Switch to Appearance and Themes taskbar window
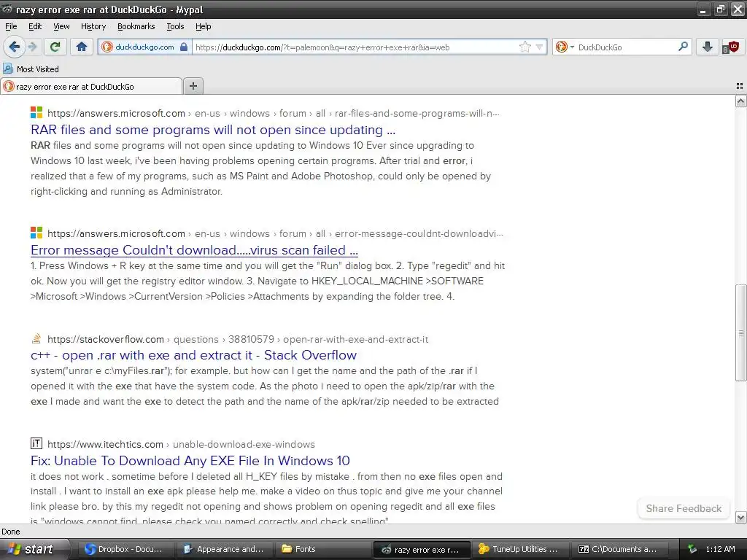Image resolution: width=747 pixels, height=560 pixels. point(224,549)
